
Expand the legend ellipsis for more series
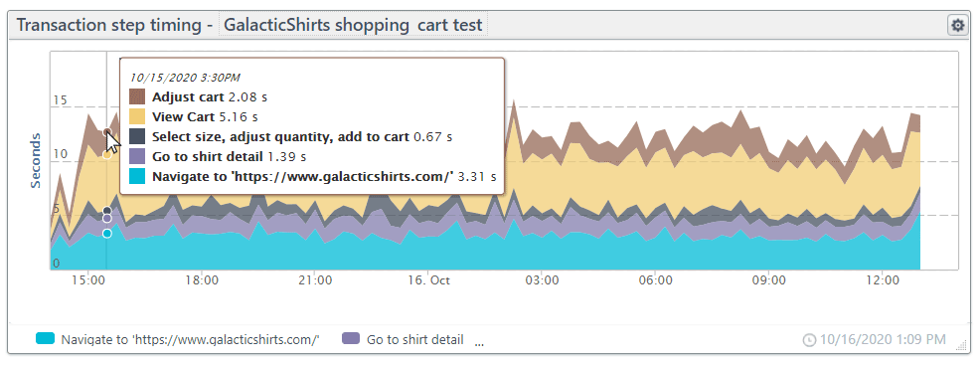(x=479, y=342)
